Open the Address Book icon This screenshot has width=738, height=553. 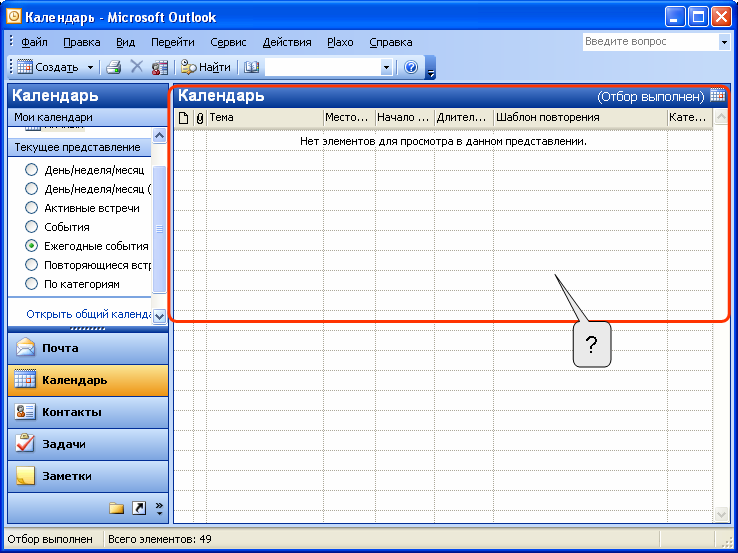point(251,67)
